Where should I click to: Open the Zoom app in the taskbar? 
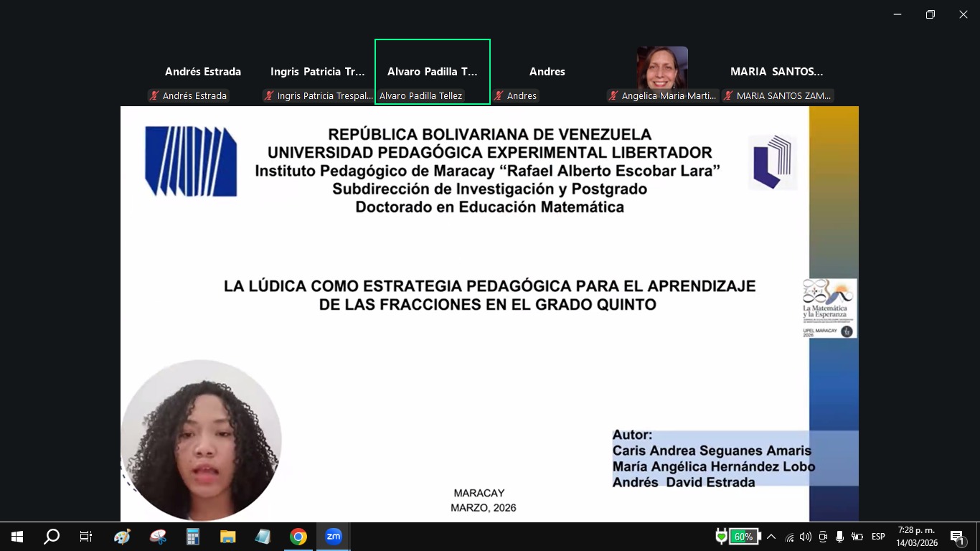click(334, 537)
